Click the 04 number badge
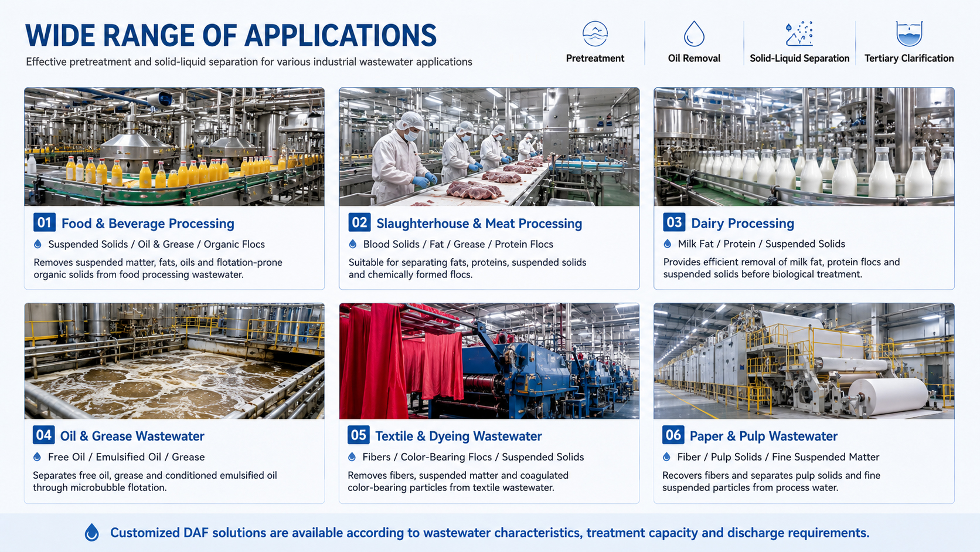The image size is (980, 552). (x=44, y=435)
